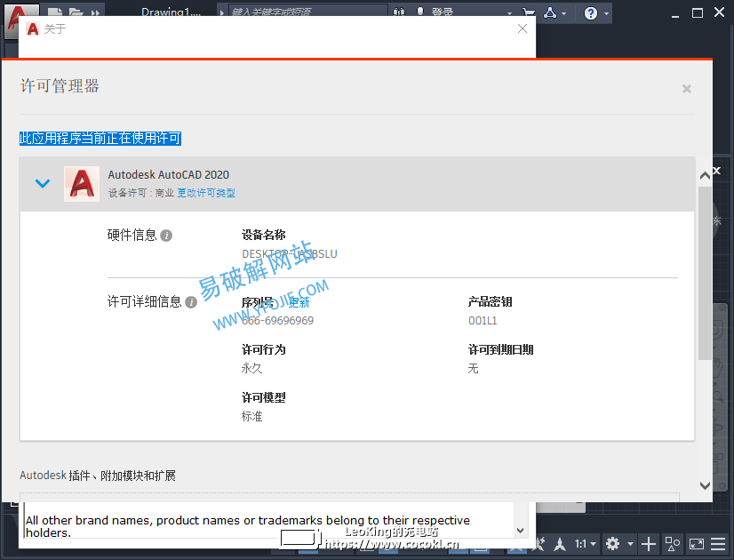Click the workspace switching gear icon
734x560 pixels.
click(x=613, y=544)
